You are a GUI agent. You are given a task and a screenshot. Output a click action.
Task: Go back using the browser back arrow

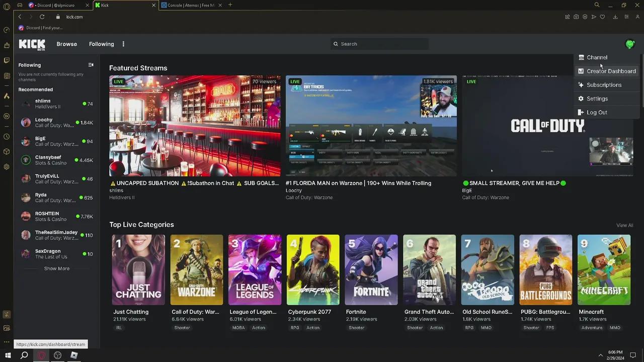20,17
